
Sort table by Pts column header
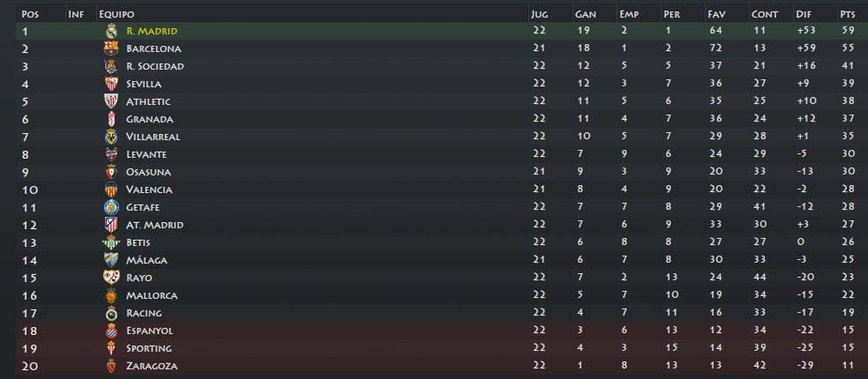pos(848,14)
